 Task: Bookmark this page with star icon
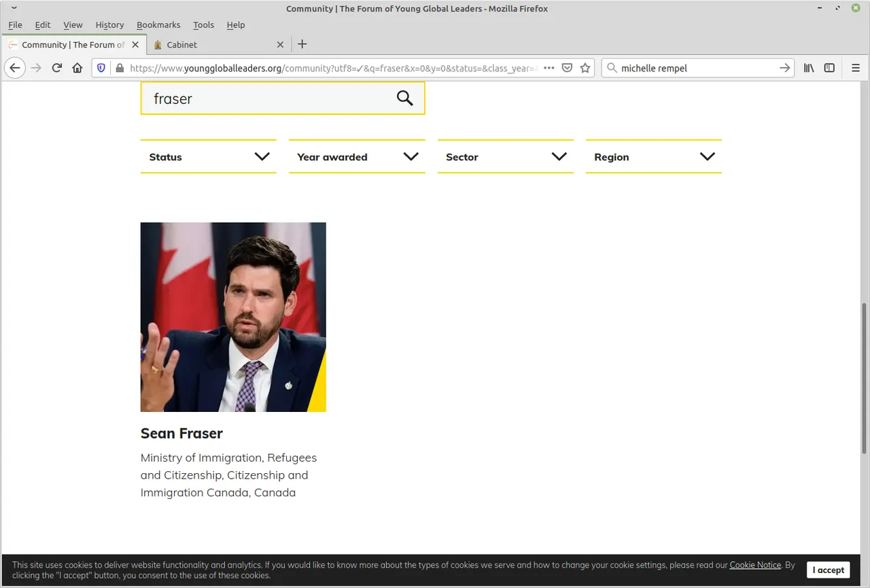[585, 68]
